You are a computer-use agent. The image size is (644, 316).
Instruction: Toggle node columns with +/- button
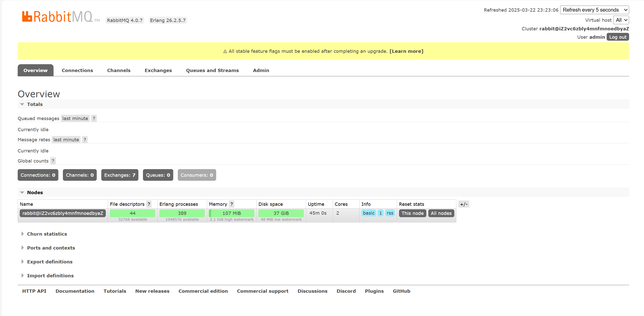tap(464, 204)
